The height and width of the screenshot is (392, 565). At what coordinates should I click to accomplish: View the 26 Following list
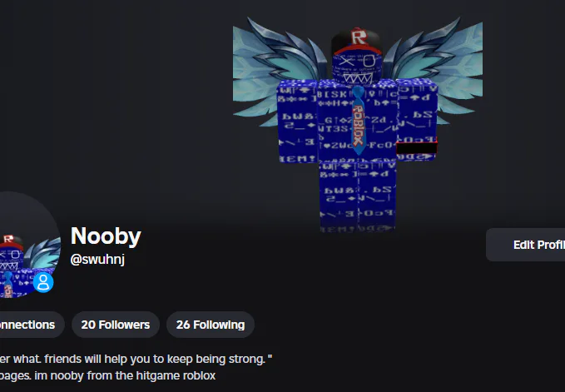tap(211, 325)
